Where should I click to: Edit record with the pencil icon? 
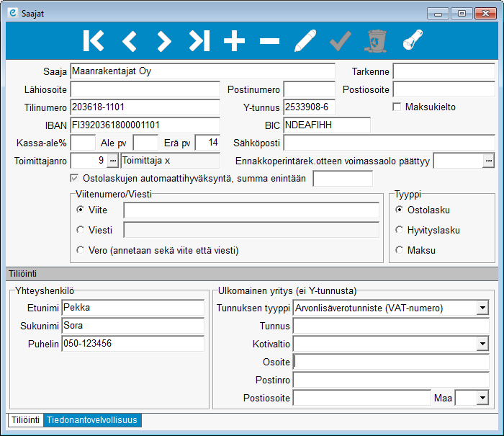(305, 40)
